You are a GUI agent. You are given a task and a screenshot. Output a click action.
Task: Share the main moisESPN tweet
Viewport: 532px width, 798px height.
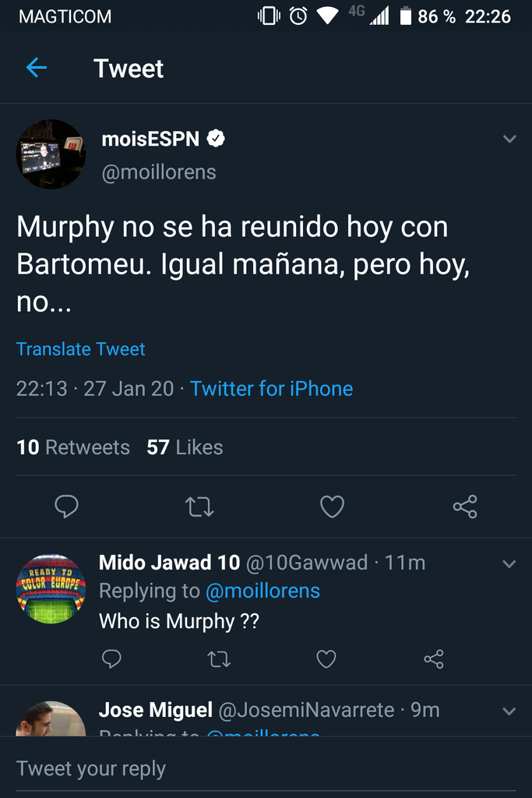pos(465,507)
